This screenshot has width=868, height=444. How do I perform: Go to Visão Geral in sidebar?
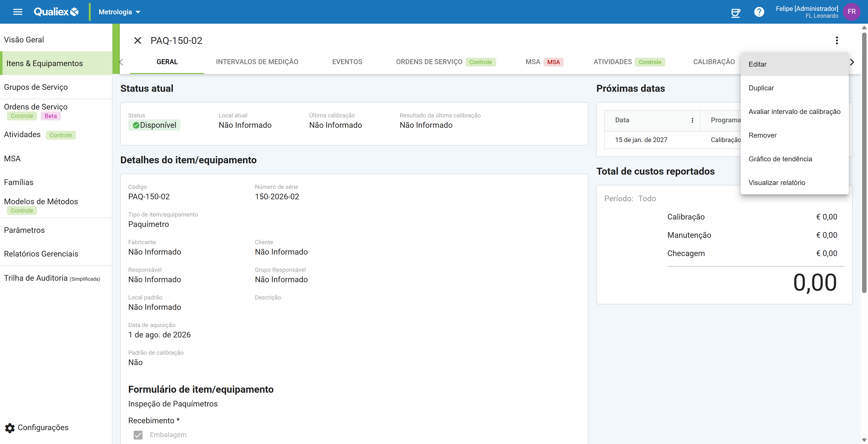pos(56,39)
